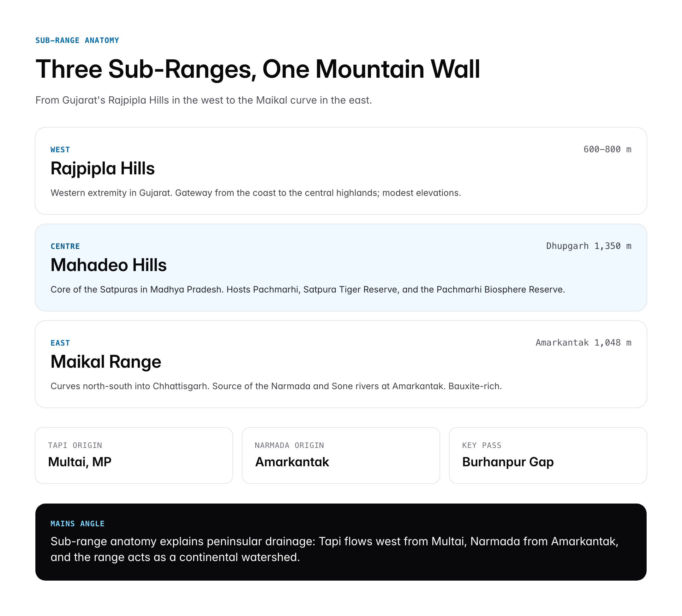
Task: Click the "Burhanpur Gap" key pass tile
Action: 547,455
